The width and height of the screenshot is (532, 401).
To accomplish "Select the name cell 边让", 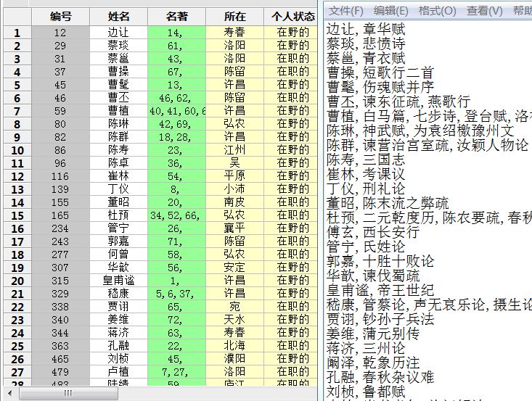I will 119,33.
